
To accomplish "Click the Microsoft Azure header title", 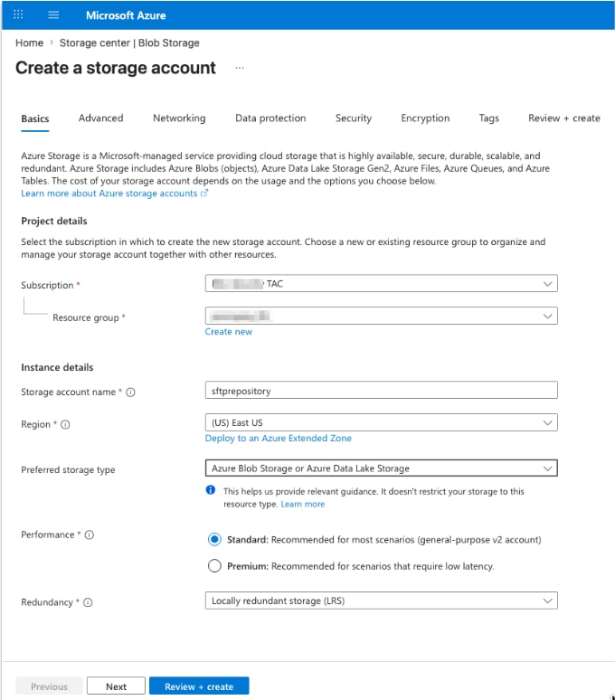I will click(126, 15).
